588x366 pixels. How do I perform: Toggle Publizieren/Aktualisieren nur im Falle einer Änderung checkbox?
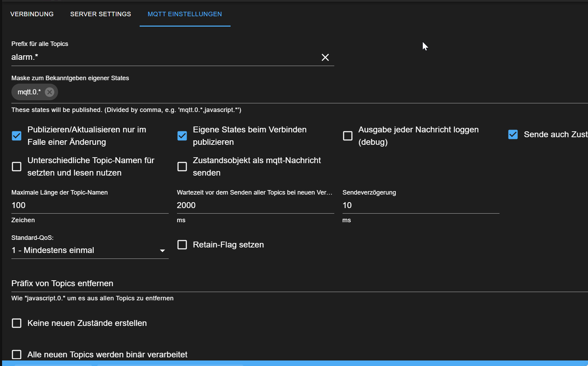click(x=17, y=136)
